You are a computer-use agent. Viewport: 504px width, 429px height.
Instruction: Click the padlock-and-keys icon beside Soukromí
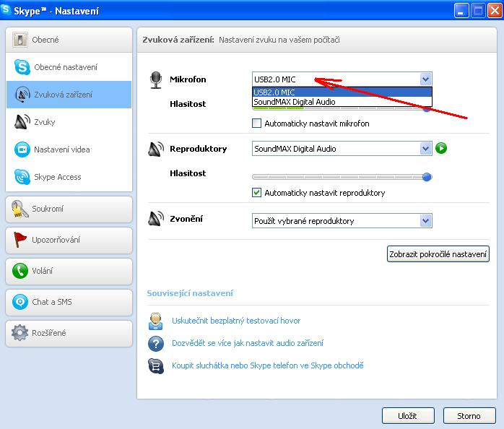click(20, 209)
